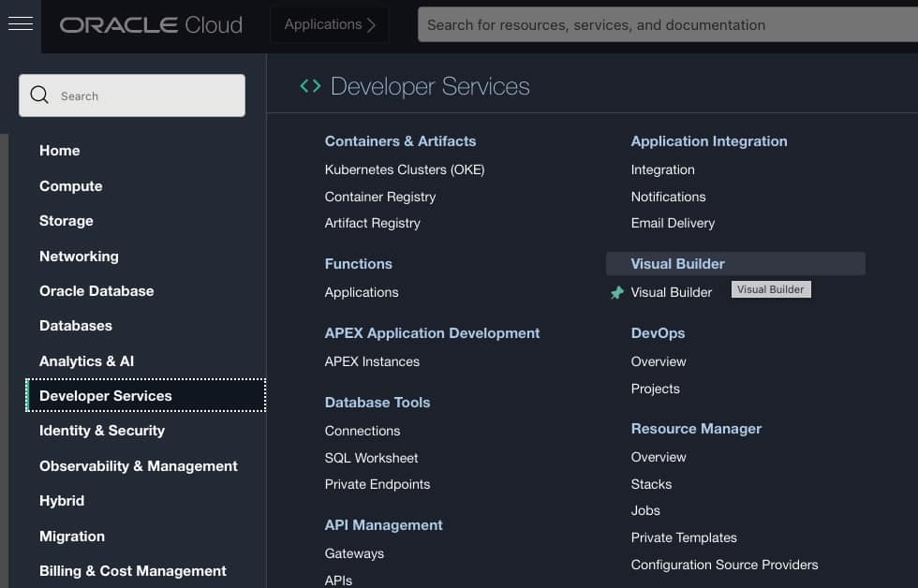
Task: Click the code brackets icon beside Developer Services
Action: tap(309, 85)
